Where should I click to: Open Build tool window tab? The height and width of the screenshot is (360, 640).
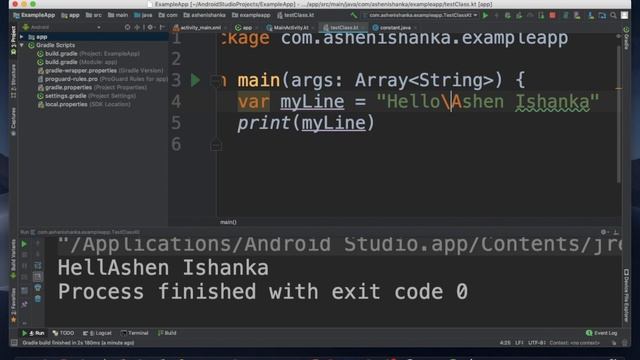(x=167, y=333)
